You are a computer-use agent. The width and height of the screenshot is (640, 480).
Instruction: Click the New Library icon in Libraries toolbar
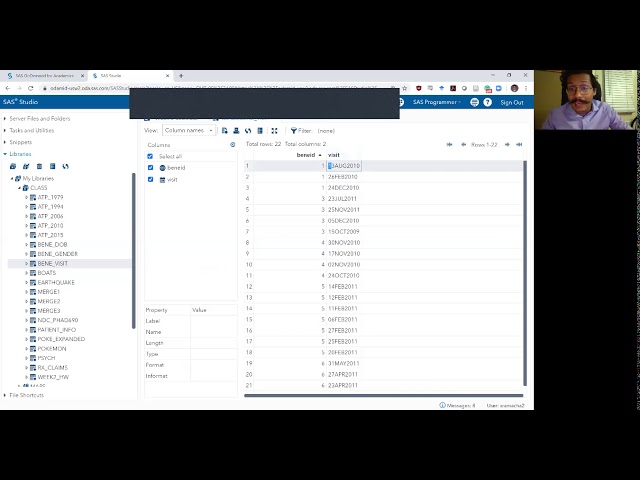(13, 166)
